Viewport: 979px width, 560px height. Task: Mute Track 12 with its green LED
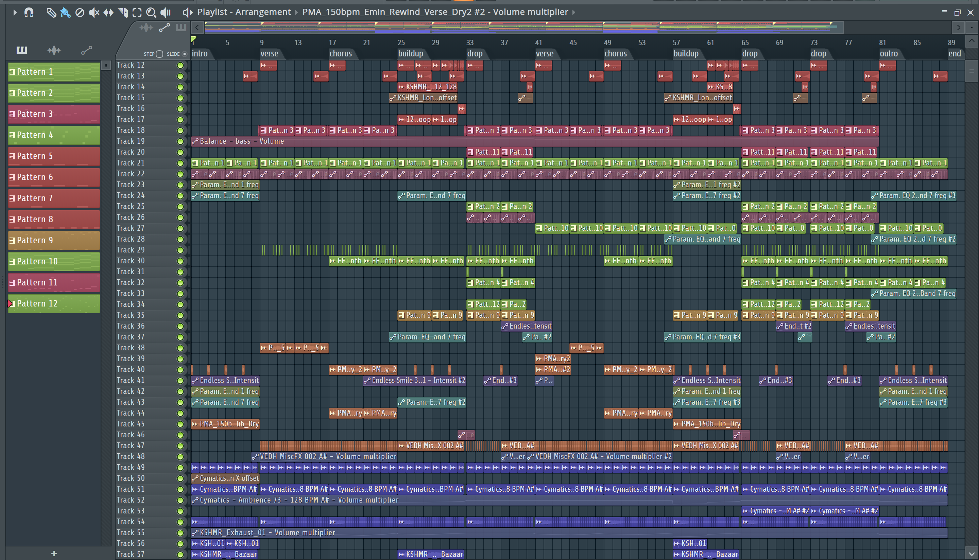click(x=180, y=65)
